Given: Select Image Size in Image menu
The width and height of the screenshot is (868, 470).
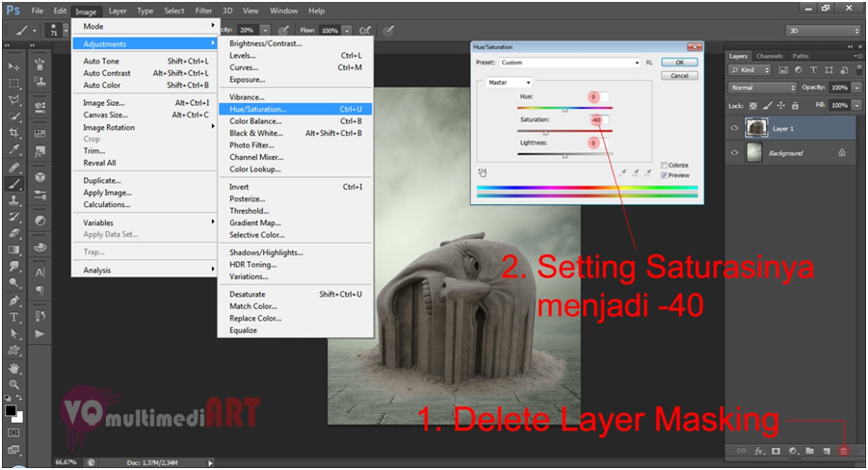Looking at the screenshot, I should 145,103.
